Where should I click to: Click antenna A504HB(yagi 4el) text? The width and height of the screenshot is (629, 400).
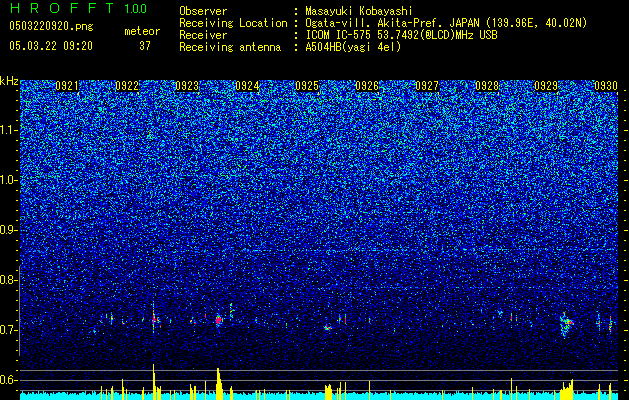point(353,47)
